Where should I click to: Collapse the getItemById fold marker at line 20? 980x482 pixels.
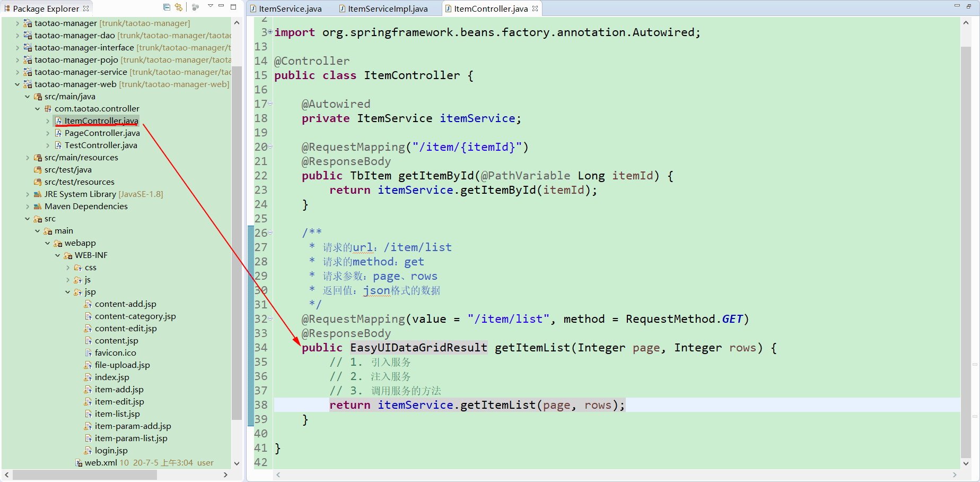click(x=270, y=147)
